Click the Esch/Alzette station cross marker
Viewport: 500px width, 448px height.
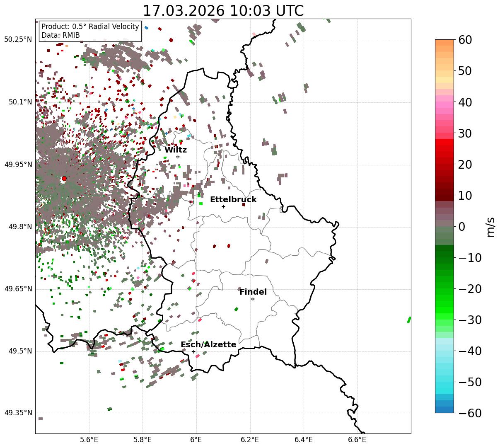193,351
